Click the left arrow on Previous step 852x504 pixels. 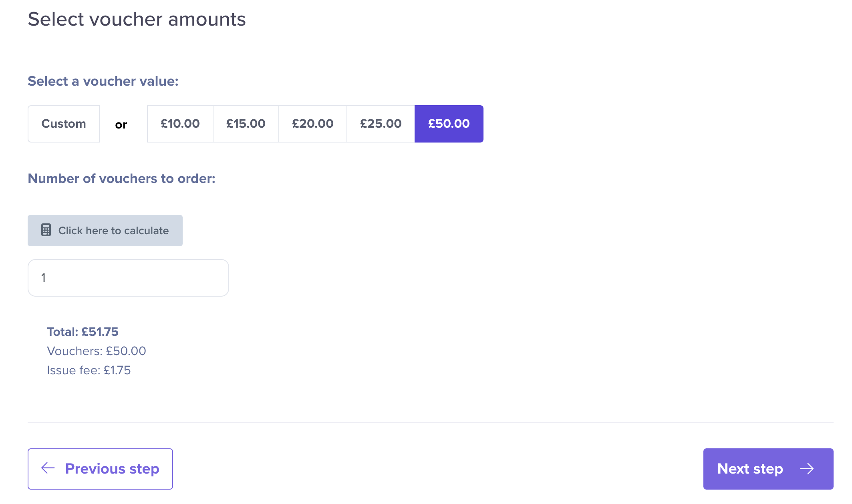pos(48,468)
